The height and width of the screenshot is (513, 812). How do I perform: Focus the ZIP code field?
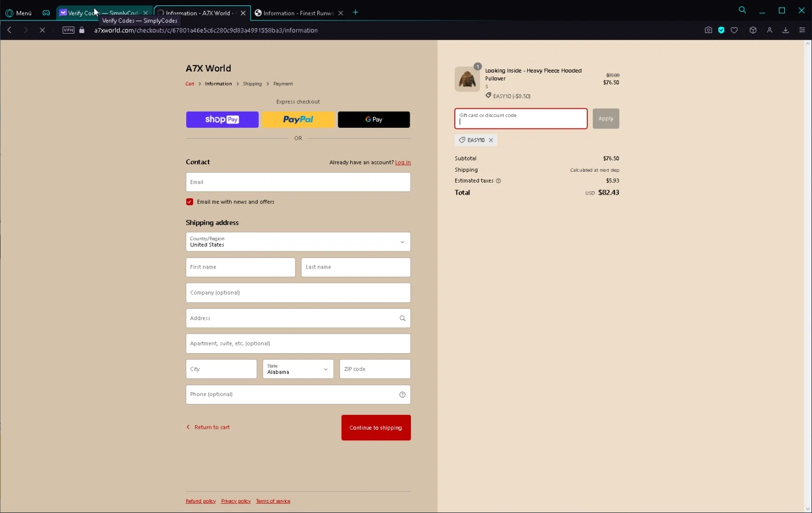tap(375, 369)
